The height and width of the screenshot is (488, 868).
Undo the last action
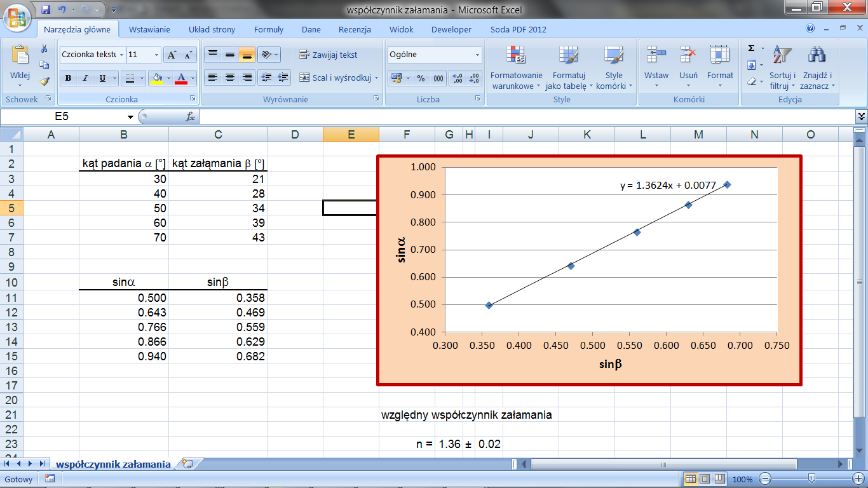pos(62,10)
